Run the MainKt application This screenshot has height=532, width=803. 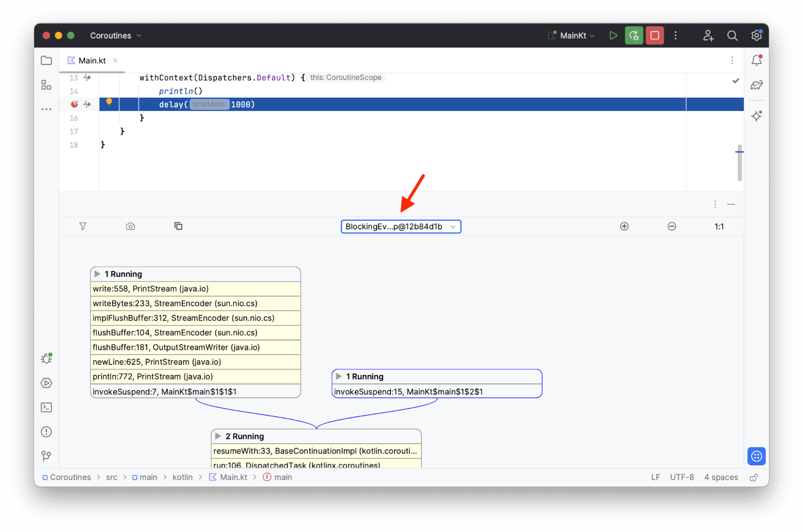pos(613,35)
